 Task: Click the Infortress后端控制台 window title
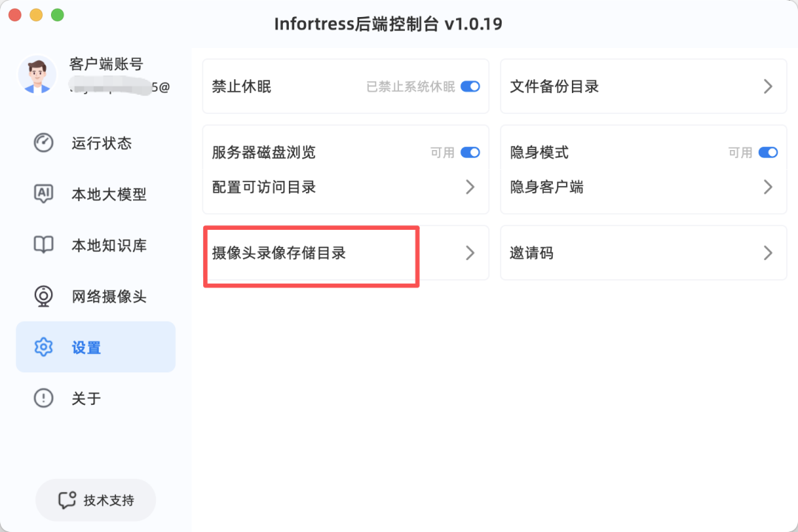tap(388, 24)
